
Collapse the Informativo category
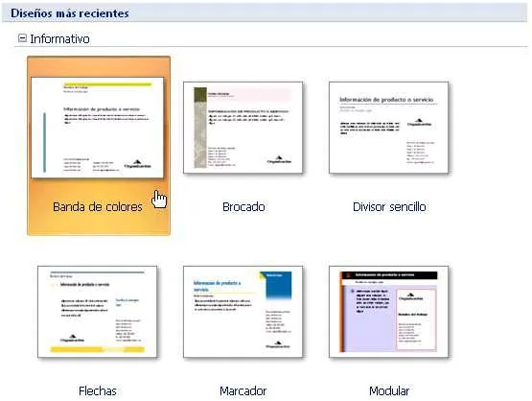click(x=22, y=38)
